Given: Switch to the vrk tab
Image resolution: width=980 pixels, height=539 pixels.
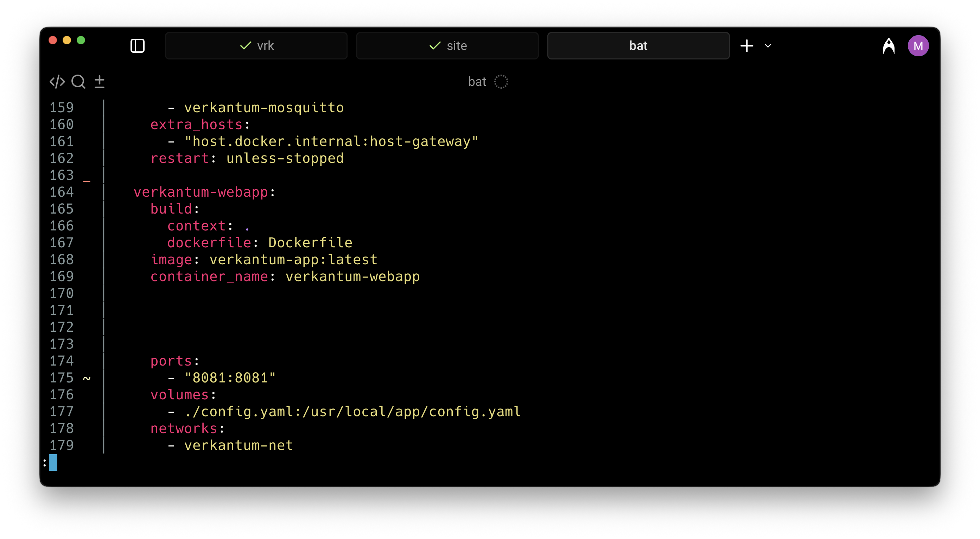Looking at the screenshot, I should (x=256, y=45).
